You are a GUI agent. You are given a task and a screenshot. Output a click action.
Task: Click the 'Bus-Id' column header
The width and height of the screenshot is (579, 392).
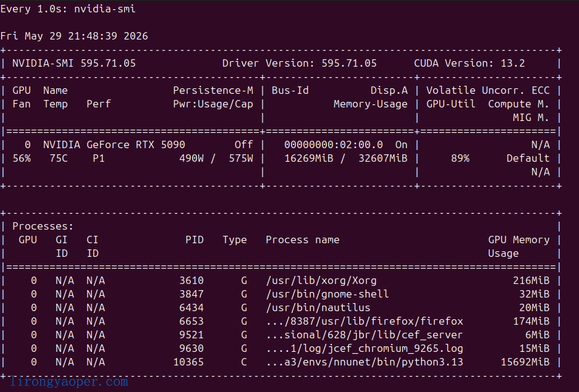coord(290,90)
